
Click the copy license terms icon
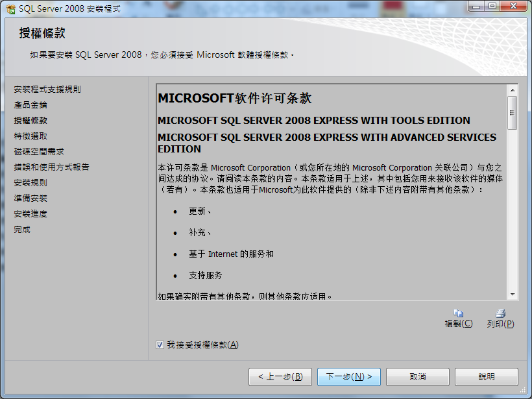pos(459,313)
